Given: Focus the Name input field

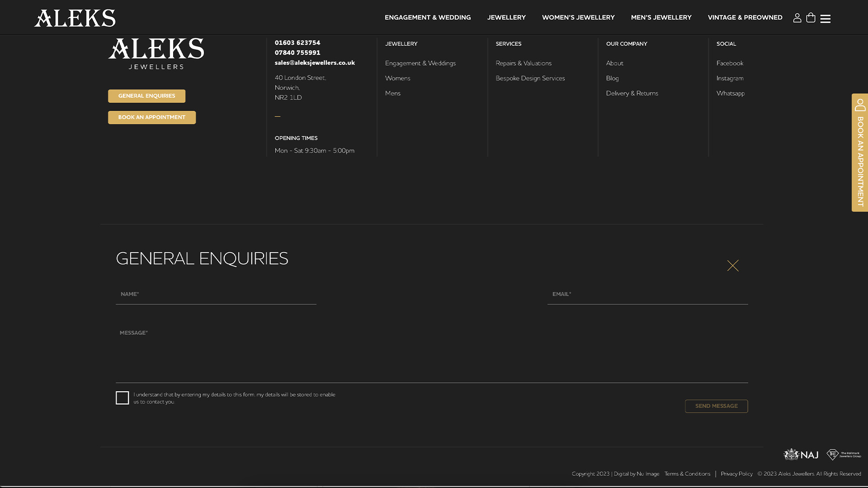Looking at the screenshot, I should (216, 295).
